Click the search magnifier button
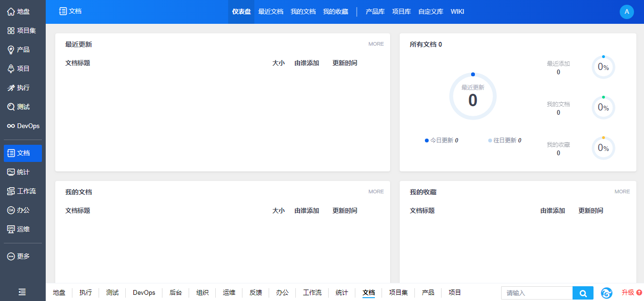644x301 pixels. [x=583, y=293]
